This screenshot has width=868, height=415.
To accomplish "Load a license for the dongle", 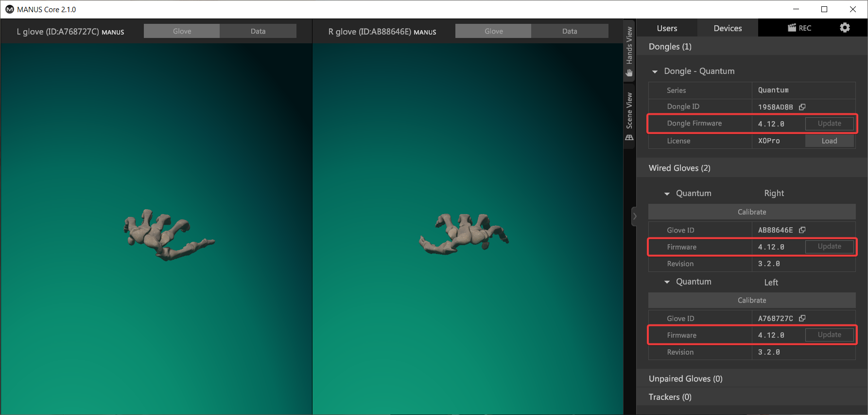I will 829,141.
